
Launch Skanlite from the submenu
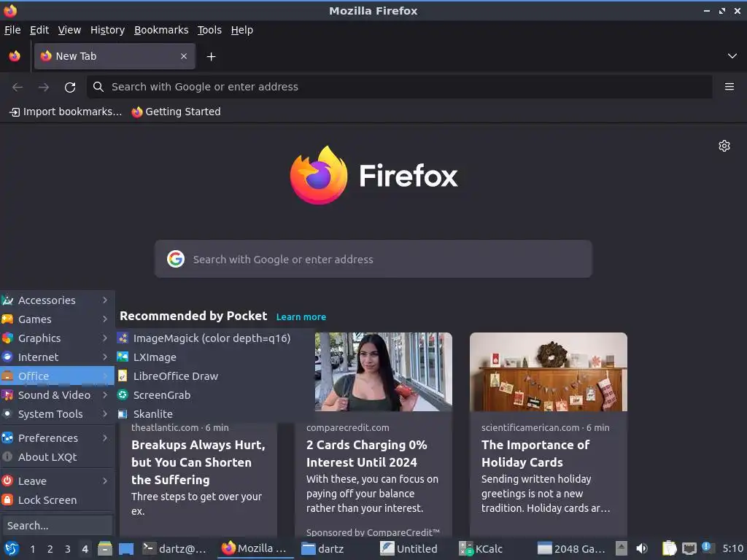coord(214,414)
